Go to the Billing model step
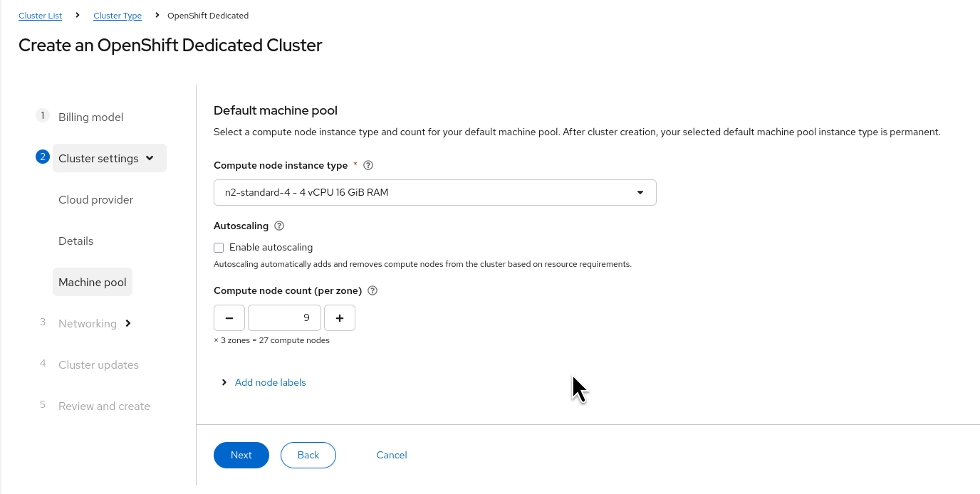This screenshot has height=494, width=980. (90, 117)
